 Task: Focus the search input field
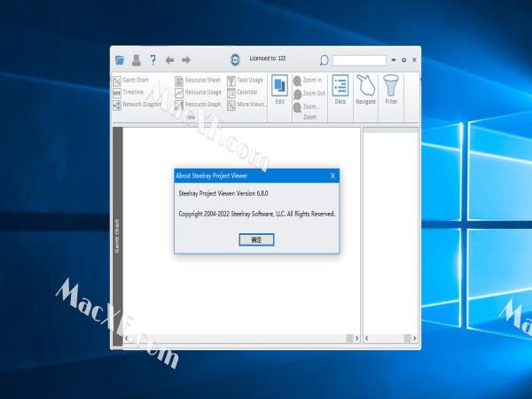coord(359,60)
